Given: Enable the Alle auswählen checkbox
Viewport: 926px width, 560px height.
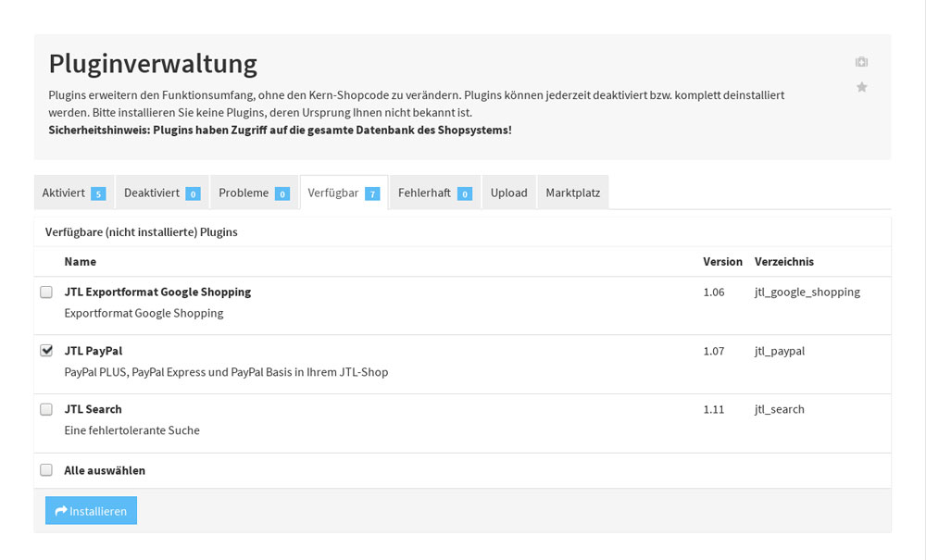Looking at the screenshot, I should tap(46, 470).
